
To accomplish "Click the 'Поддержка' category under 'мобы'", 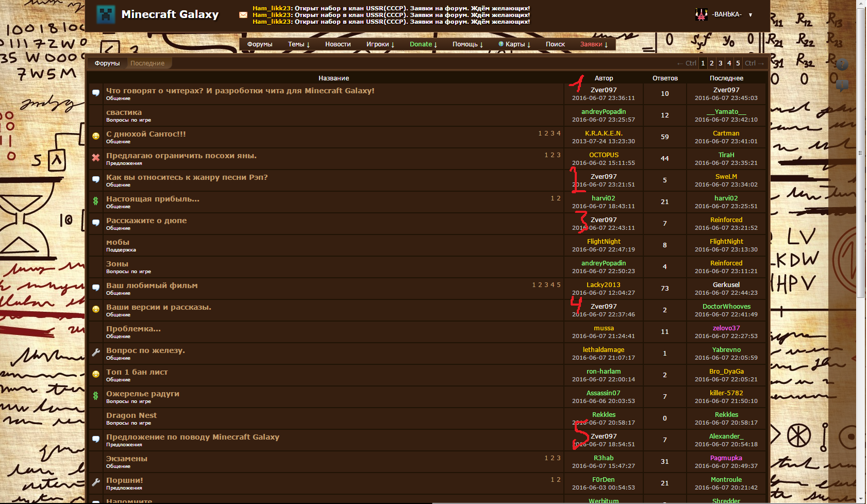I will [121, 250].
